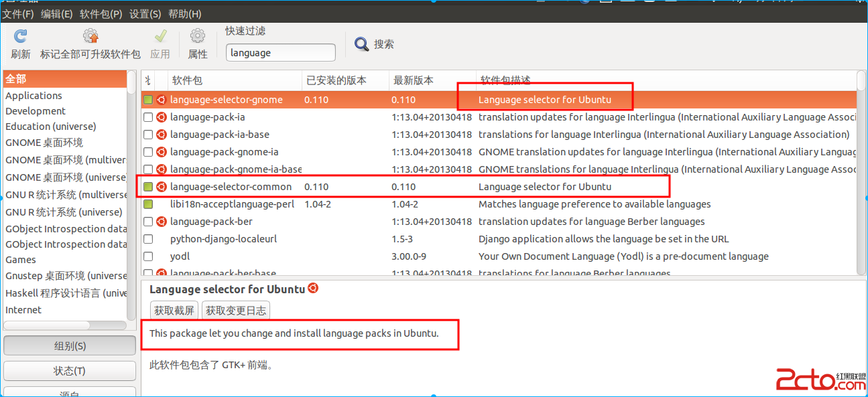Select the All (全部) category
The image size is (868, 397).
[x=65, y=79]
